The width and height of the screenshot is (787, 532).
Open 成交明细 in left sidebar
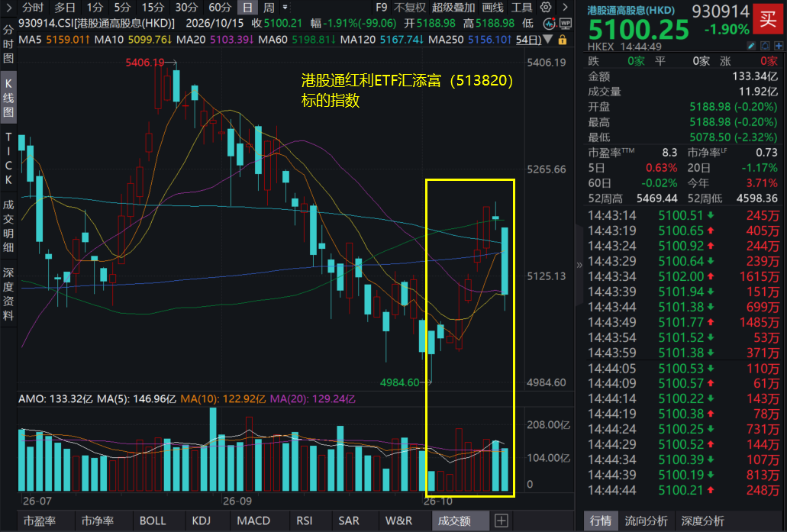(x=8, y=226)
